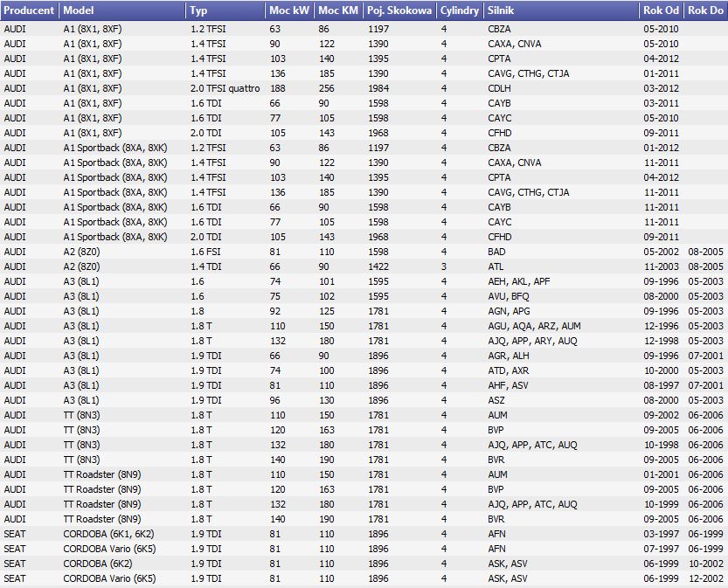Select 'CORDOBA (6K2)' model cell

click(x=98, y=564)
